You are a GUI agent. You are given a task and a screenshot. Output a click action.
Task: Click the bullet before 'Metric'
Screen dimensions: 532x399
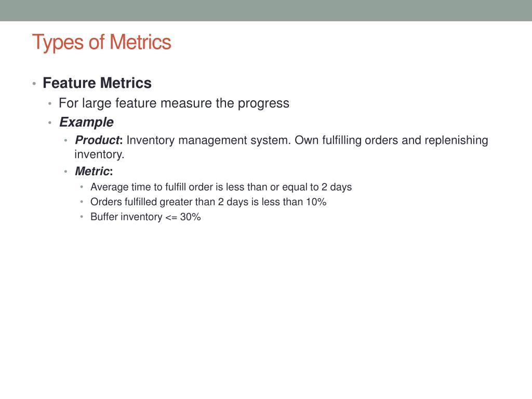click(x=65, y=171)
